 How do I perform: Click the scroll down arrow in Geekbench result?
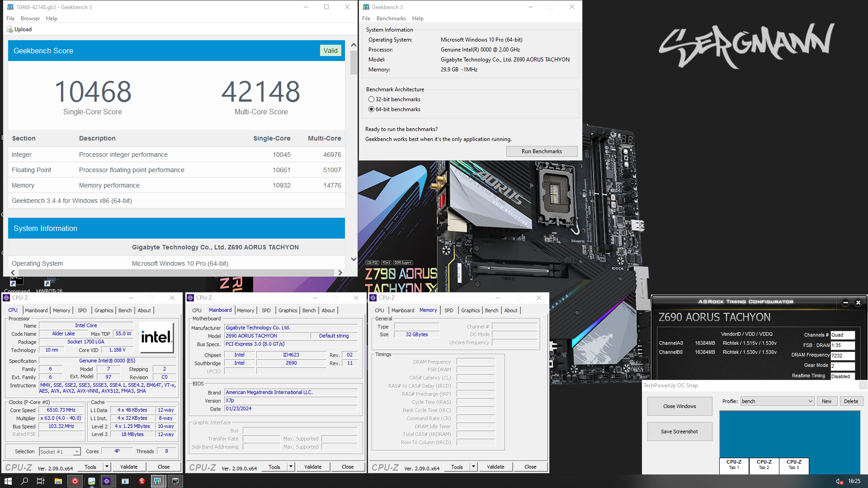point(354,259)
